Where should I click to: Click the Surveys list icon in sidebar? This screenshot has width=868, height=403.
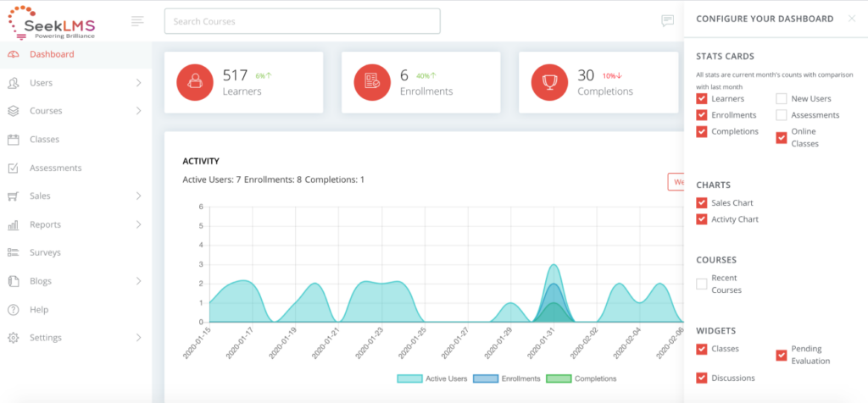coord(14,252)
